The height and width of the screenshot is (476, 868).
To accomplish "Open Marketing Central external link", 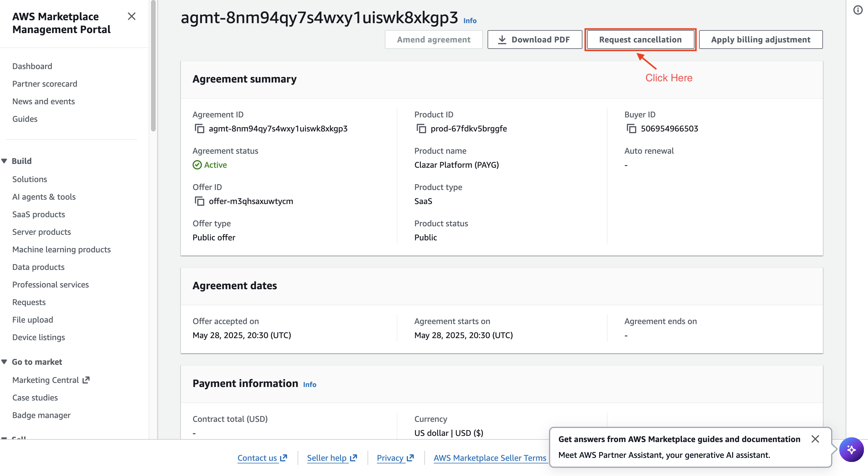I will (x=51, y=380).
